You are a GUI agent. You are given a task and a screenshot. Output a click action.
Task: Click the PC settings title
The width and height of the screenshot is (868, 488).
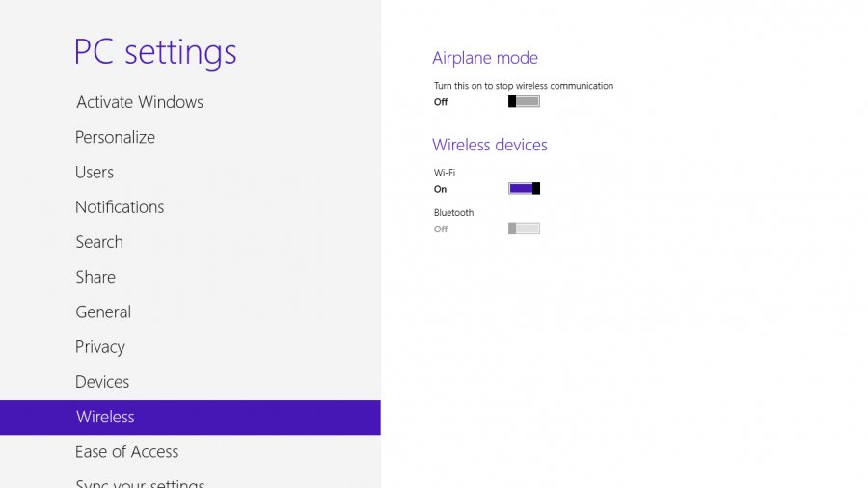coord(155,53)
